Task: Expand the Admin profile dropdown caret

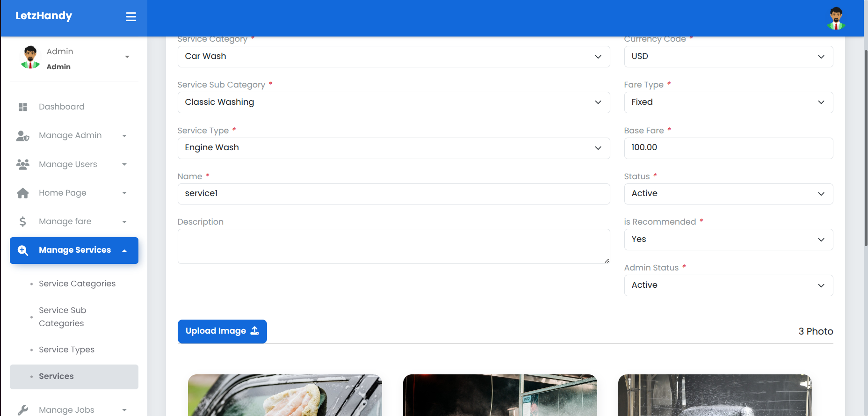Action: (x=127, y=57)
